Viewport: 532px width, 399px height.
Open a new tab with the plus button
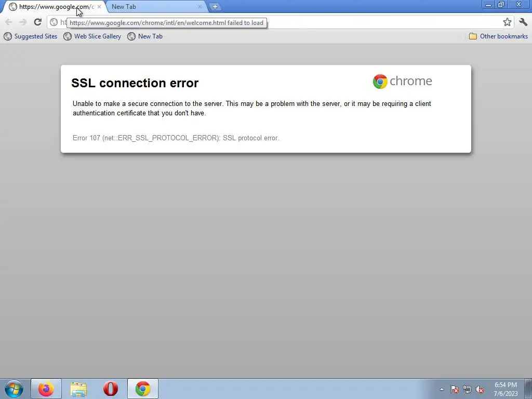(x=215, y=6)
